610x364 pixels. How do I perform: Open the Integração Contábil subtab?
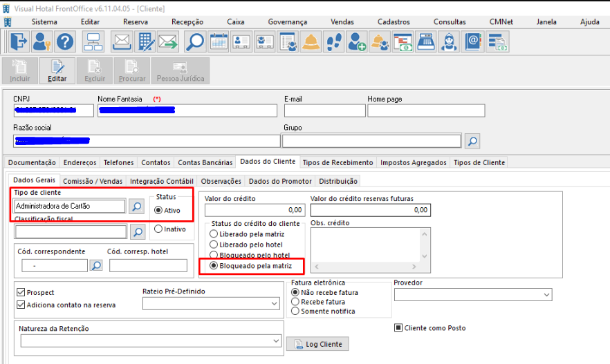(x=161, y=181)
